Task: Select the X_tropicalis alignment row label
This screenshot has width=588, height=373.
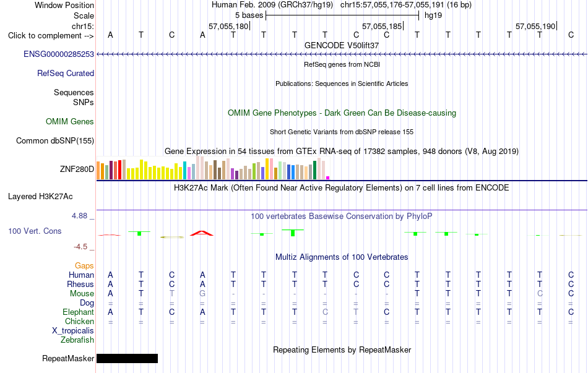Action: coord(73,331)
